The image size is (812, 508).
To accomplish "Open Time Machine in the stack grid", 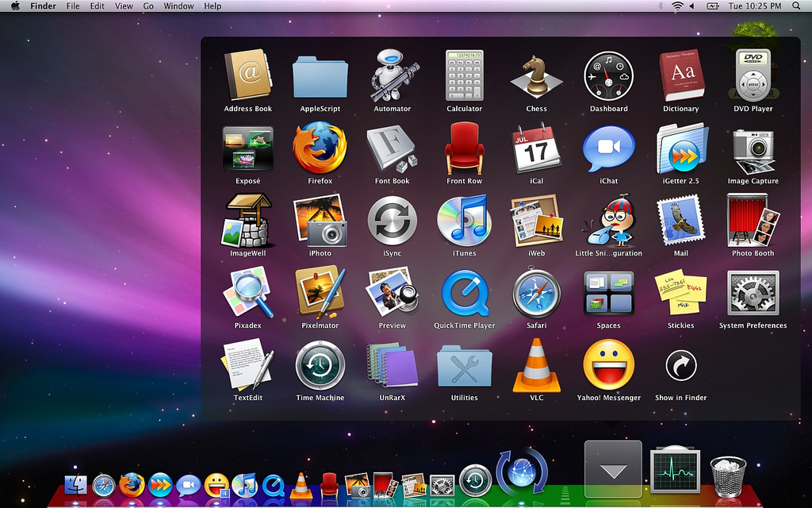I will pos(320,365).
